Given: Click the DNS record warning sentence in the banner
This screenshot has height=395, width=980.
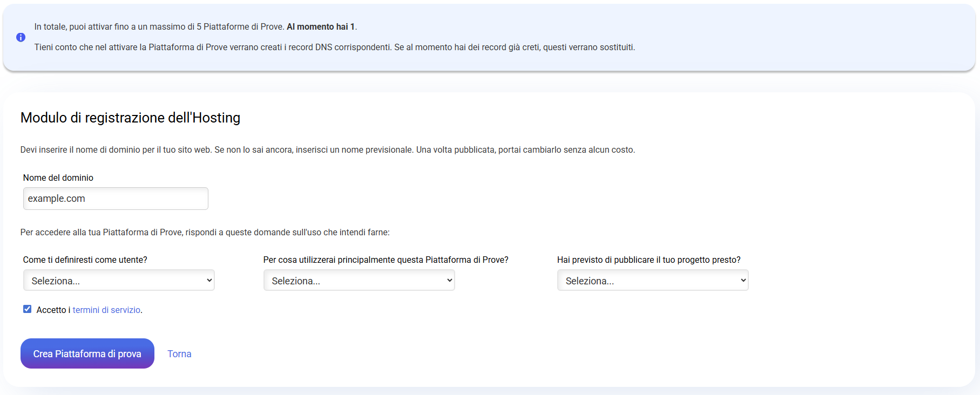Looking at the screenshot, I should tap(334, 47).
